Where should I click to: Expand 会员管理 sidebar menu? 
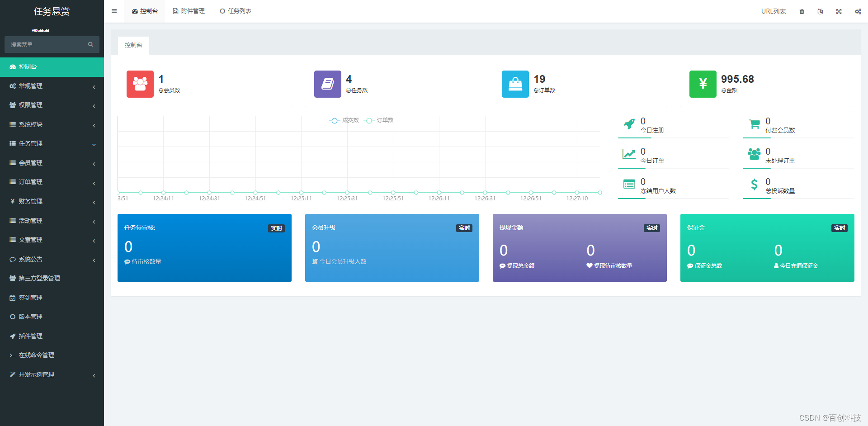[x=52, y=163]
